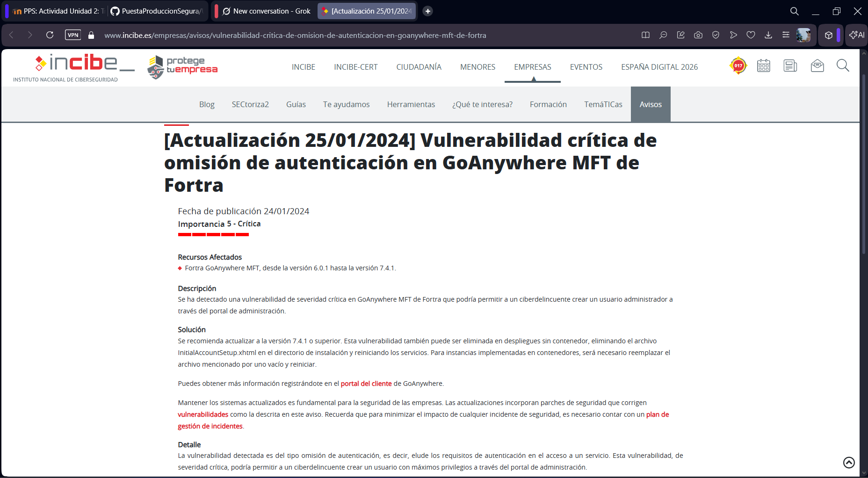Screen dimensions: 868x478
Task: Open search tabs magnifier in title bar
Action: pos(794,11)
